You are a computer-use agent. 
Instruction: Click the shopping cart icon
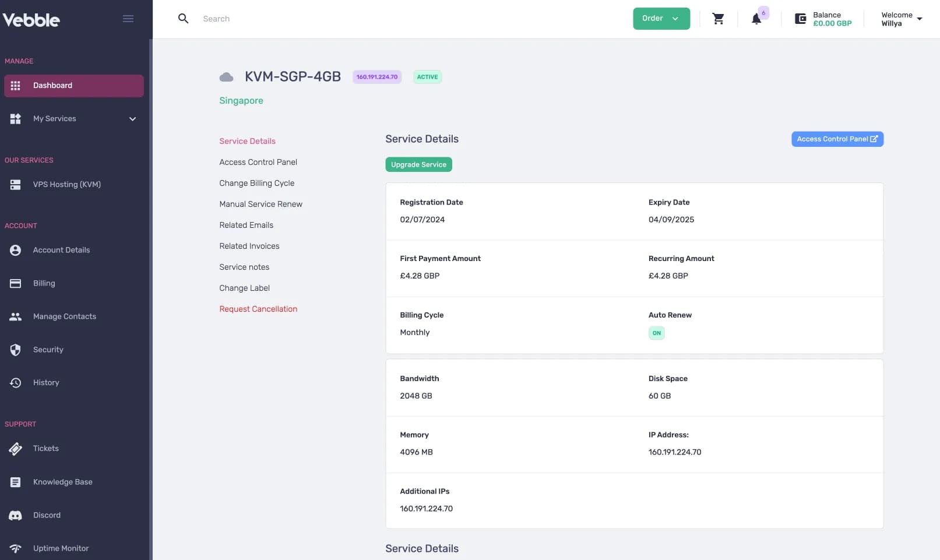(x=718, y=19)
